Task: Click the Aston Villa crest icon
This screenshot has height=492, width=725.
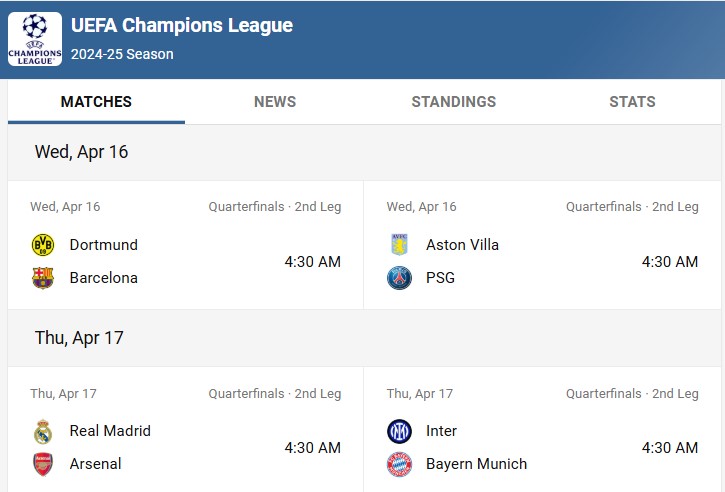Action: [x=399, y=245]
